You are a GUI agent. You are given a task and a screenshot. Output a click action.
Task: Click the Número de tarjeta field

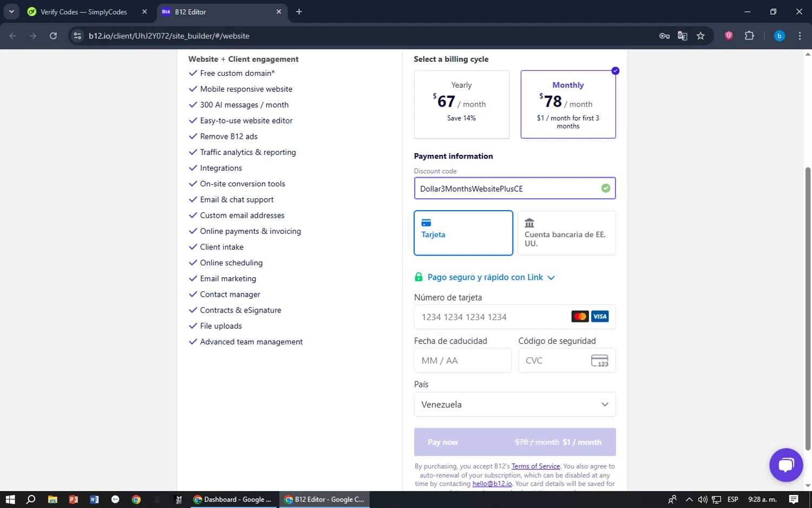coord(514,317)
